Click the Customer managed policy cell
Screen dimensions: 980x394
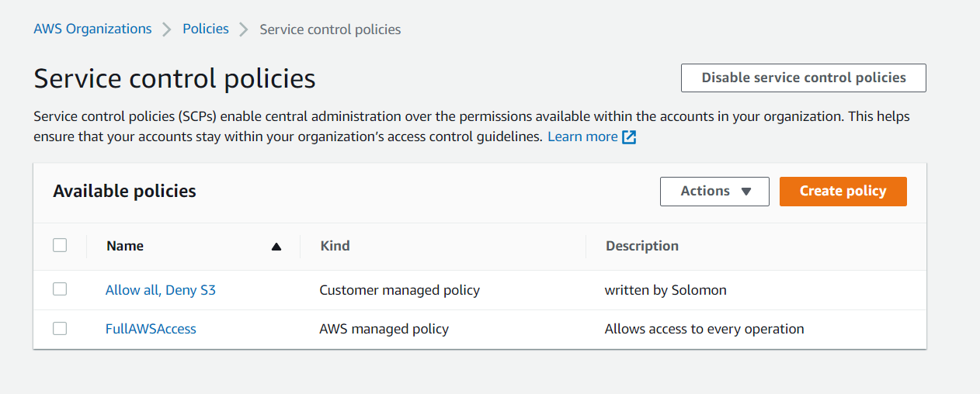click(399, 290)
